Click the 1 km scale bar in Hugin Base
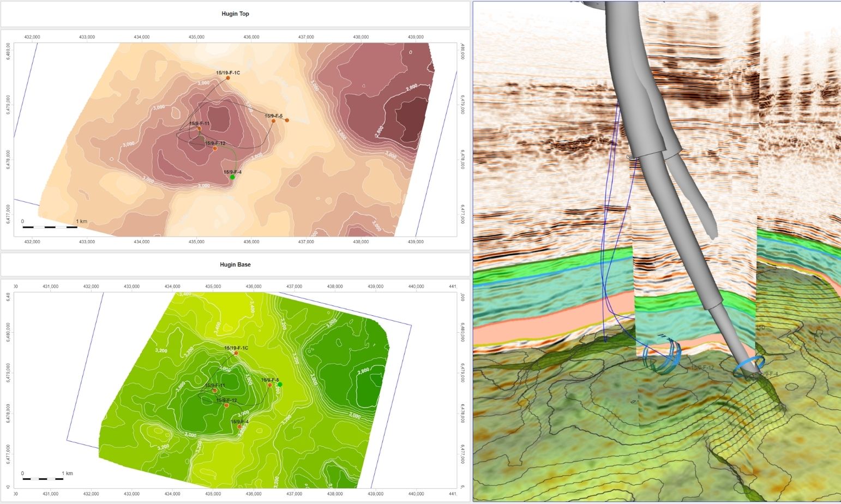Image resolution: width=841 pixels, height=504 pixels. (x=43, y=478)
